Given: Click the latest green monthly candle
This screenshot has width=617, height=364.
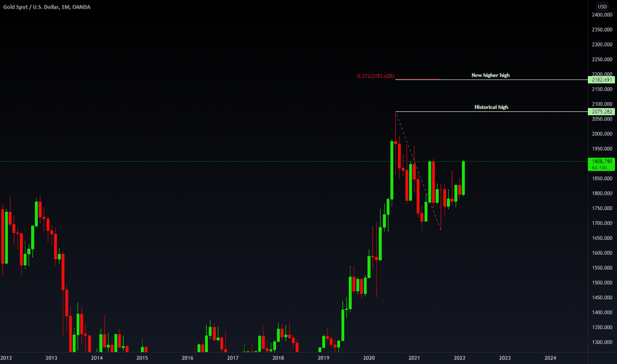Looking at the screenshot, I should coord(463,178).
